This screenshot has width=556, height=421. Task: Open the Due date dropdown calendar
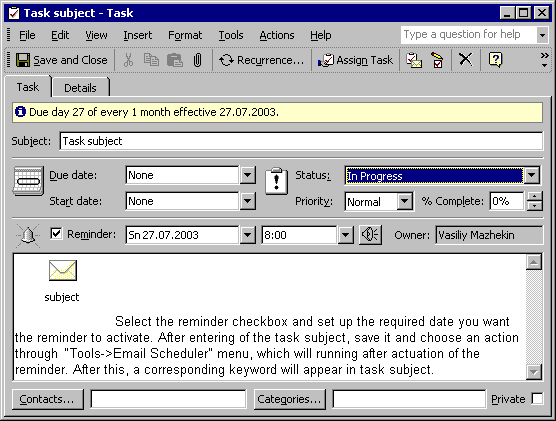[248, 175]
